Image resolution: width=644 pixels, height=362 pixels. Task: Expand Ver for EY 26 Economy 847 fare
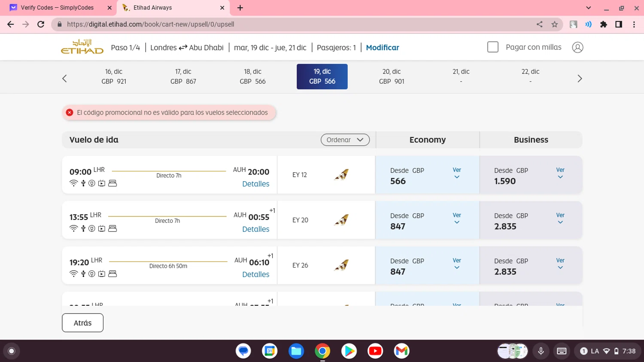click(457, 263)
